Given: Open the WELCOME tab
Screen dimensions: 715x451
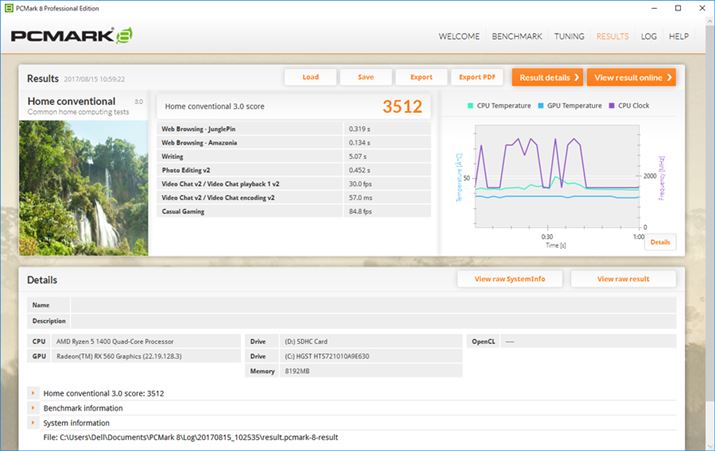Looking at the screenshot, I should pos(459,36).
